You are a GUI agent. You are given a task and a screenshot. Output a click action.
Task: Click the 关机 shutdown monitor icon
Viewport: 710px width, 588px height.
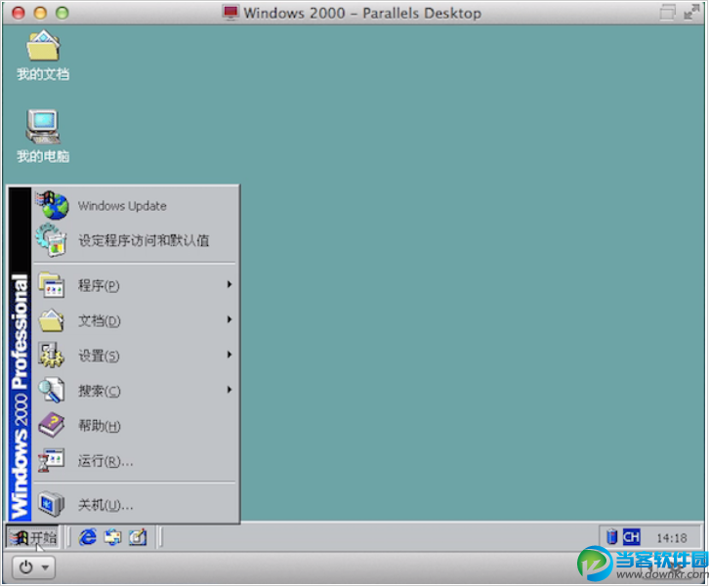tap(52, 504)
